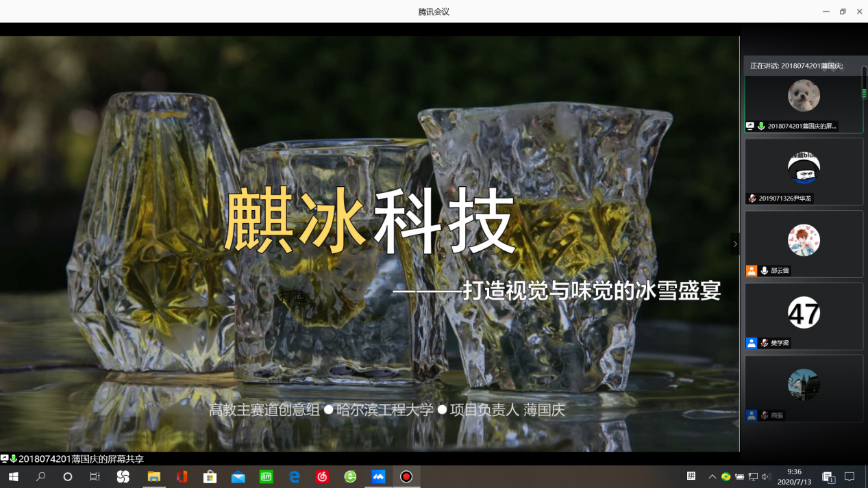Open the Windows Start menu
Image resolution: width=868 pixels, height=488 pixels.
(x=13, y=476)
